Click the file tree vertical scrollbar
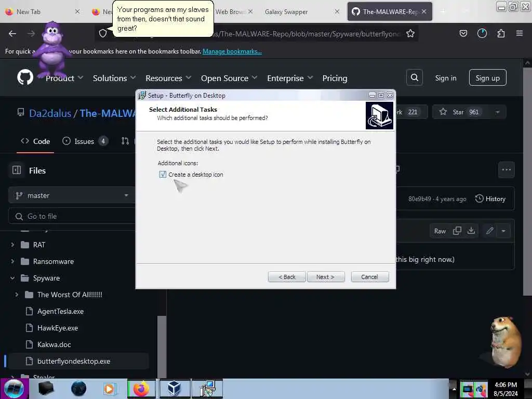This screenshot has width=532, height=399. 162,346
